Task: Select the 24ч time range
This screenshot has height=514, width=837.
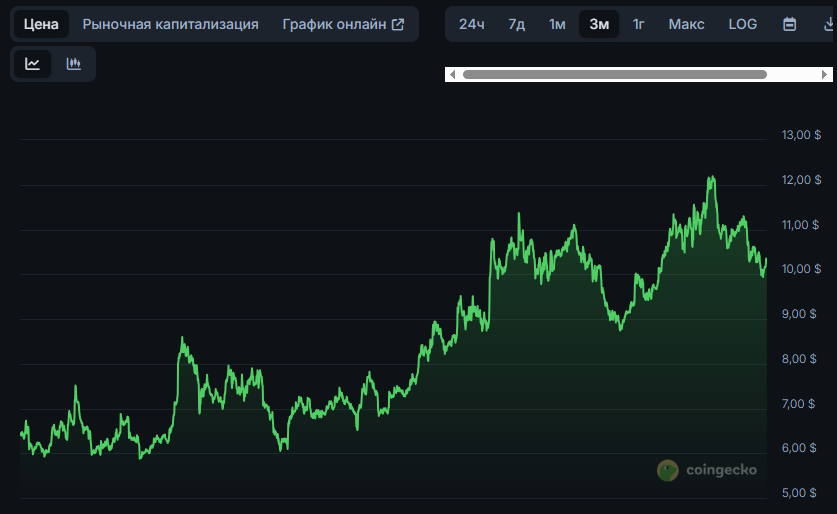Action: tap(471, 24)
